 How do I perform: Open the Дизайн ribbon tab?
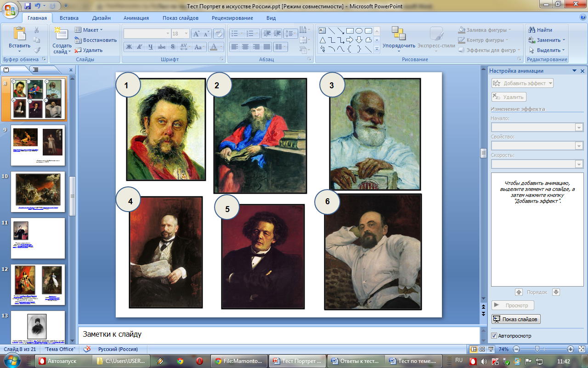pyautogui.click(x=101, y=18)
